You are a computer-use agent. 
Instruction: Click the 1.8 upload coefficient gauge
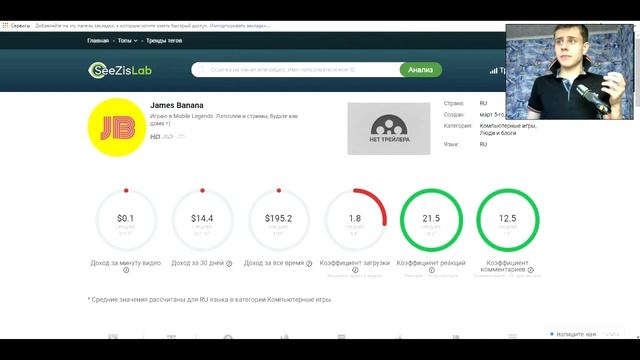coord(355,220)
